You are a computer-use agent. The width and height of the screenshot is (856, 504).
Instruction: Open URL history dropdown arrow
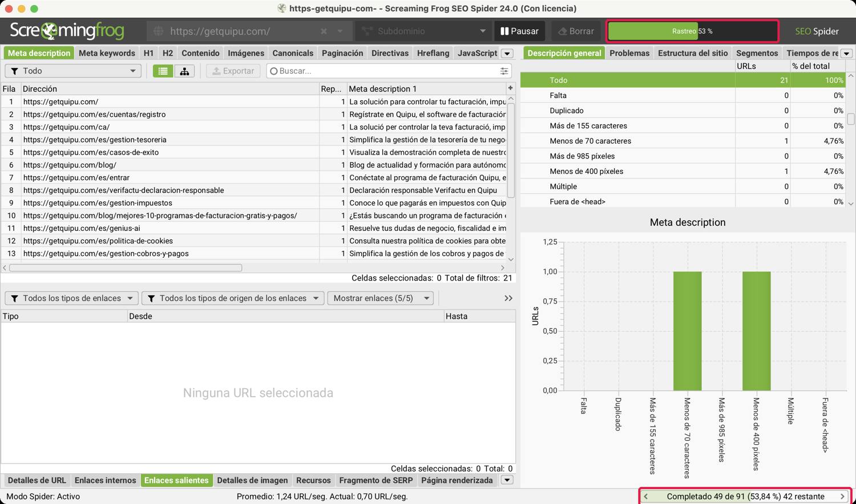click(340, 31)
